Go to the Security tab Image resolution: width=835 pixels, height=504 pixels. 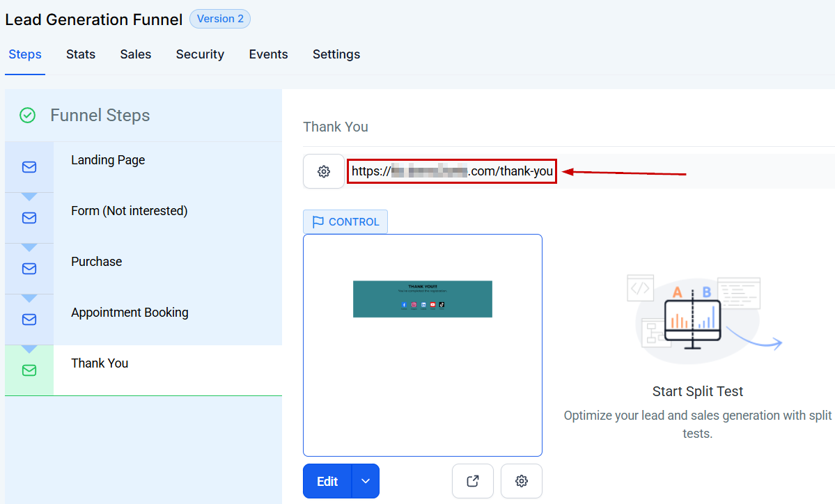(201, 54)
